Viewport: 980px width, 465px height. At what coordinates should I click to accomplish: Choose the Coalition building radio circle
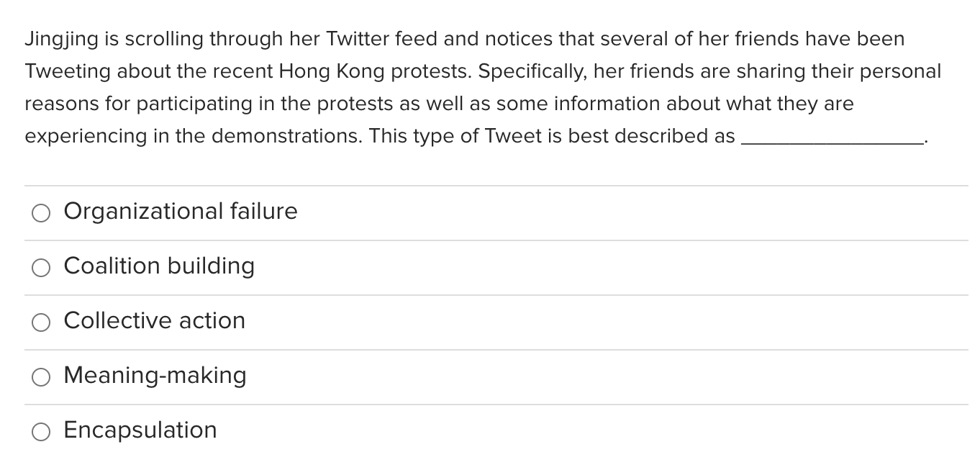(41, 267)
